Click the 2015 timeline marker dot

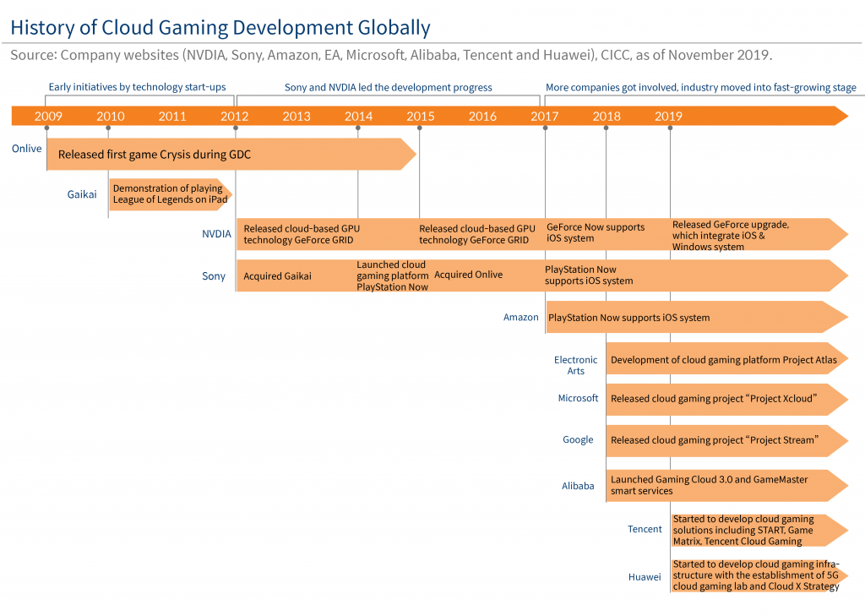pos(419,128)
